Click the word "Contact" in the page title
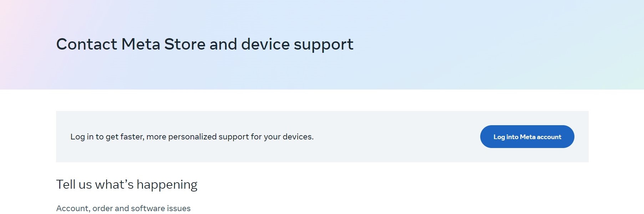Screen dimensions: 644x214 87,45
